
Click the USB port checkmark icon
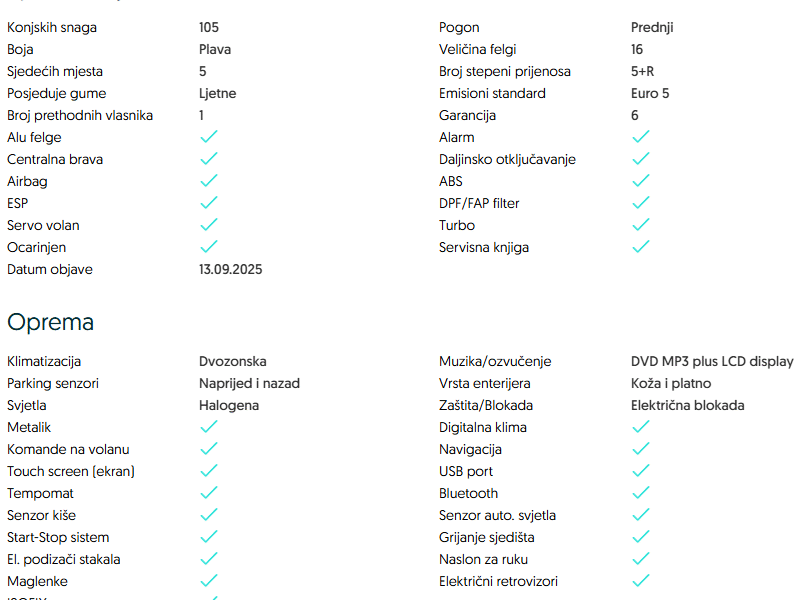641,471
